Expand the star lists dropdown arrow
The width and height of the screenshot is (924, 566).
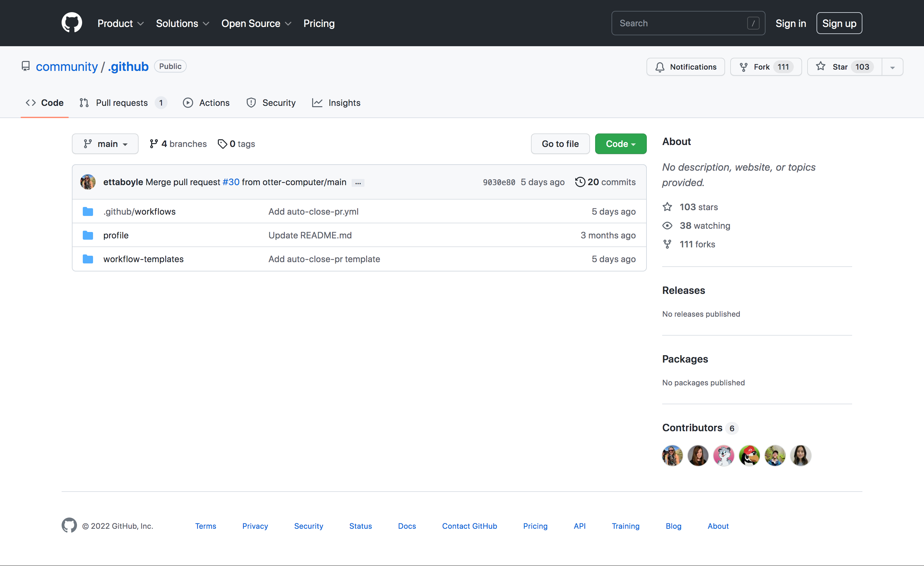[x=893, y=67]
